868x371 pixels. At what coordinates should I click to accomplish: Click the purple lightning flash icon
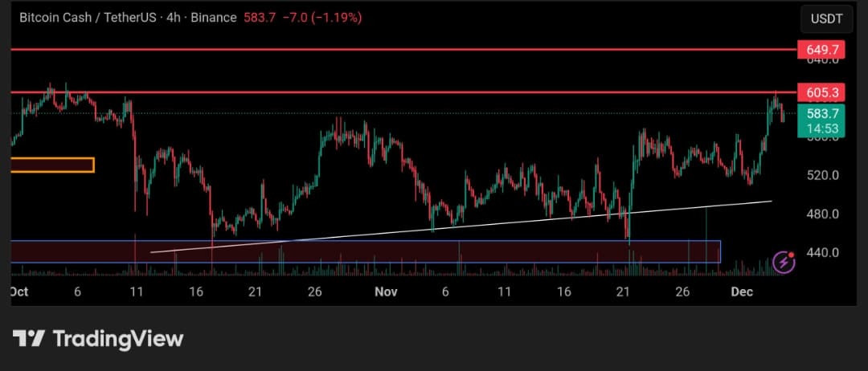click(784, 262)
